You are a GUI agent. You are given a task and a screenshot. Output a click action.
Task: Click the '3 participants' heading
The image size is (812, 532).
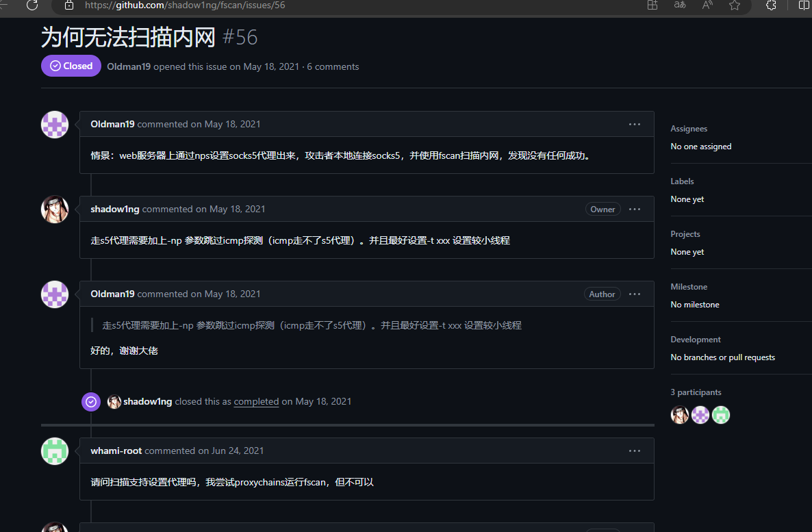[x=696, y=392]
